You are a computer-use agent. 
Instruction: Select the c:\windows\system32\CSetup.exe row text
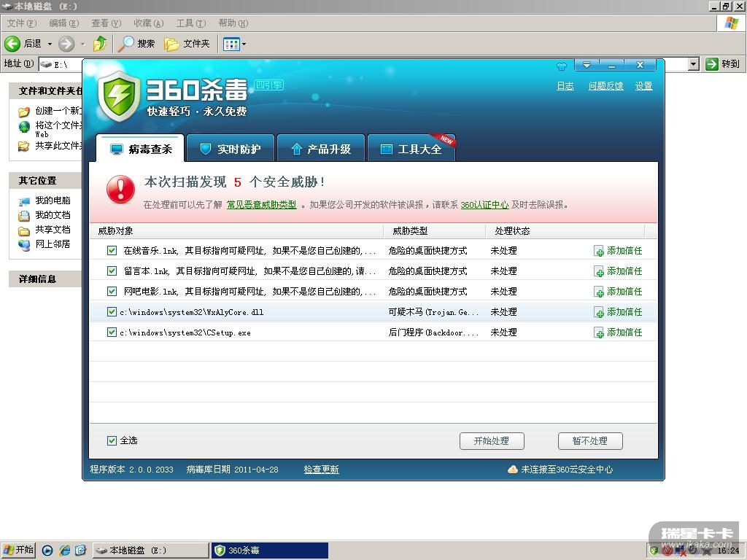pos(185,332)
